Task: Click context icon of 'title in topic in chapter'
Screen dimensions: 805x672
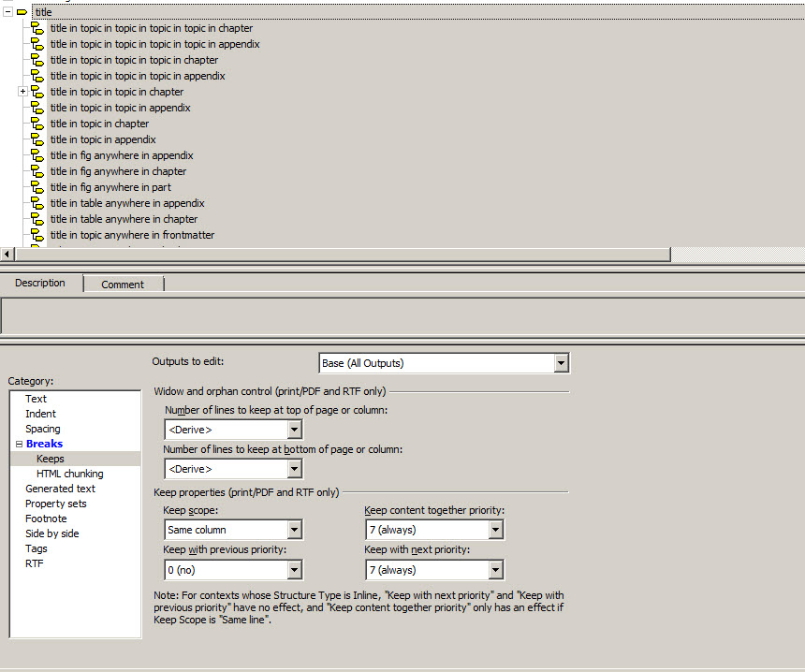Action: (x=37, y=124)
